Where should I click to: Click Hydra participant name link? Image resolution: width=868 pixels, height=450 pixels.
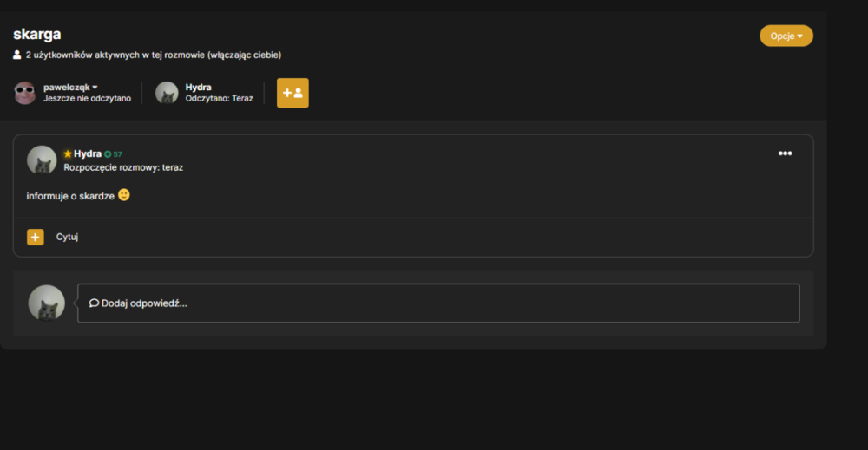198,87
